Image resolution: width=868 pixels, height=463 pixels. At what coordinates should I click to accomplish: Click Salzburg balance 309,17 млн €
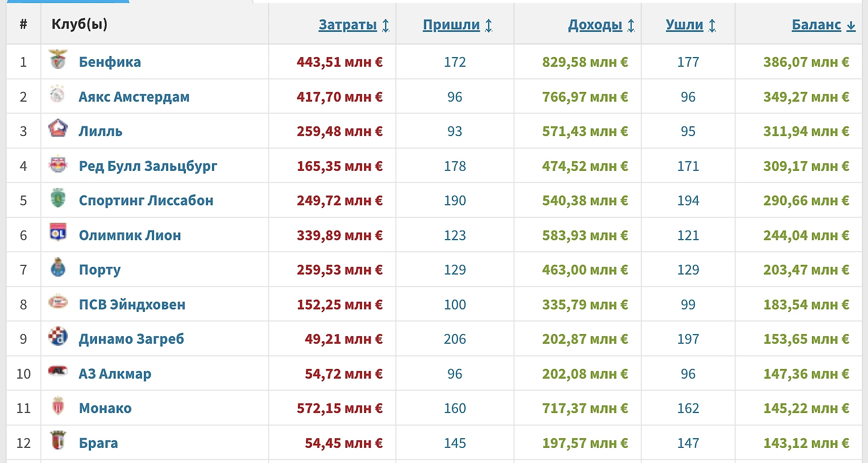(806, 166)
